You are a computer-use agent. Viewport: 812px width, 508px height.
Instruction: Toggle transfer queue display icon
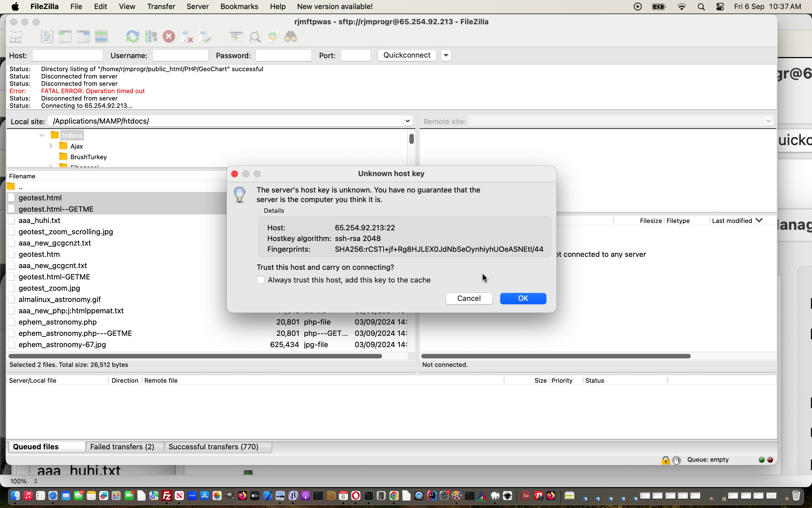[101, 37]
